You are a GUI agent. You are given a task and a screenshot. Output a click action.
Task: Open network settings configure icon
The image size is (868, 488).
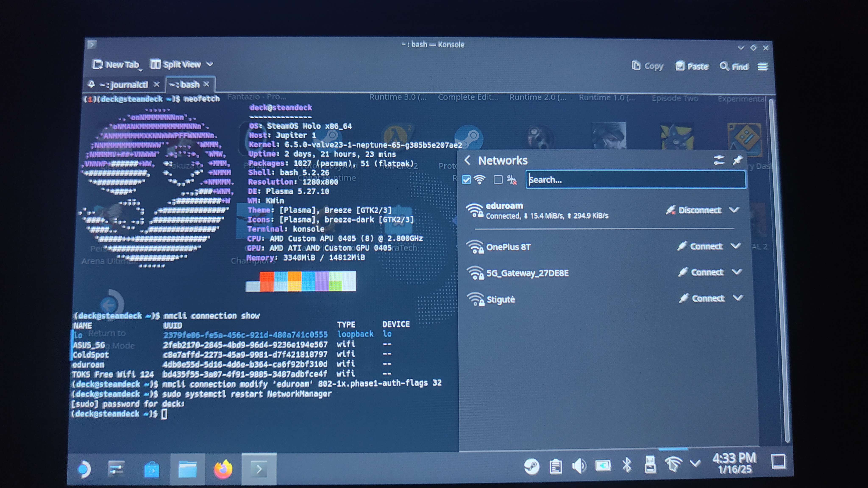[x=719, y=160]
